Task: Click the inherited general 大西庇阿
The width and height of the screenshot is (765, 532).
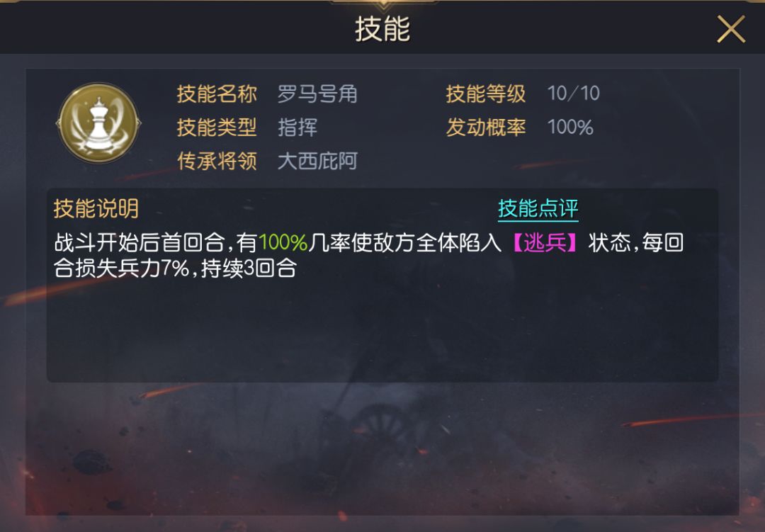Action: (317, 161)
